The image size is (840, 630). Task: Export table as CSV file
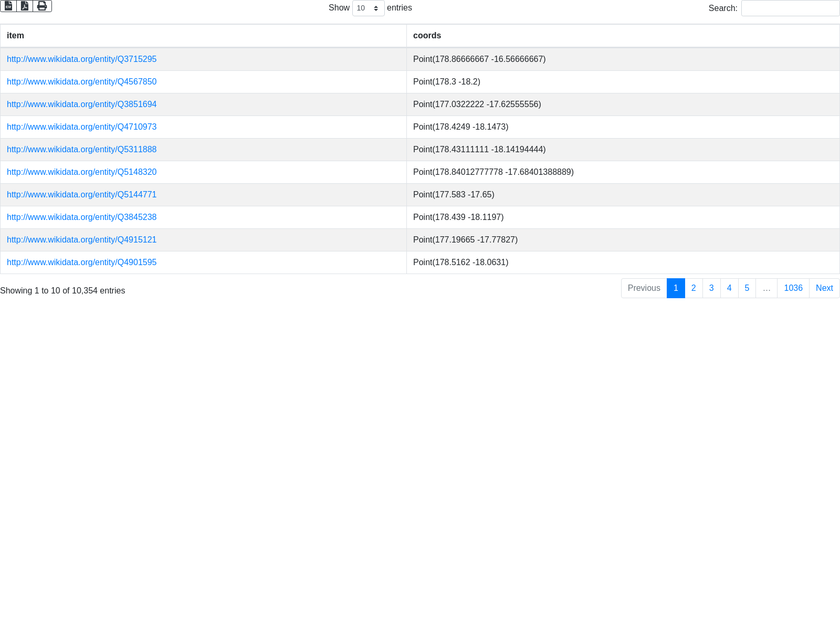point(8,6)
